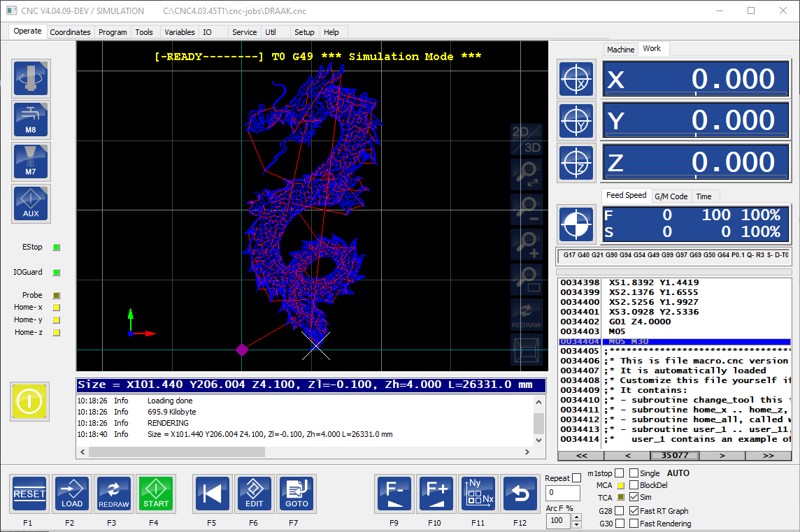Uncheck the Sim checkbox

634,497
